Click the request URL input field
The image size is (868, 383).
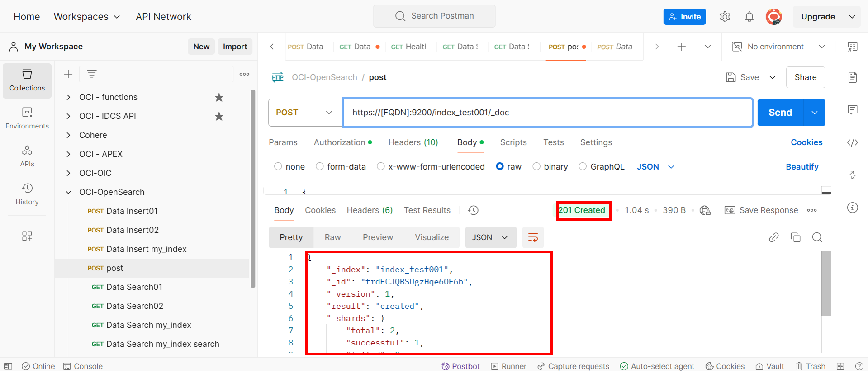[x=548, y=113]
